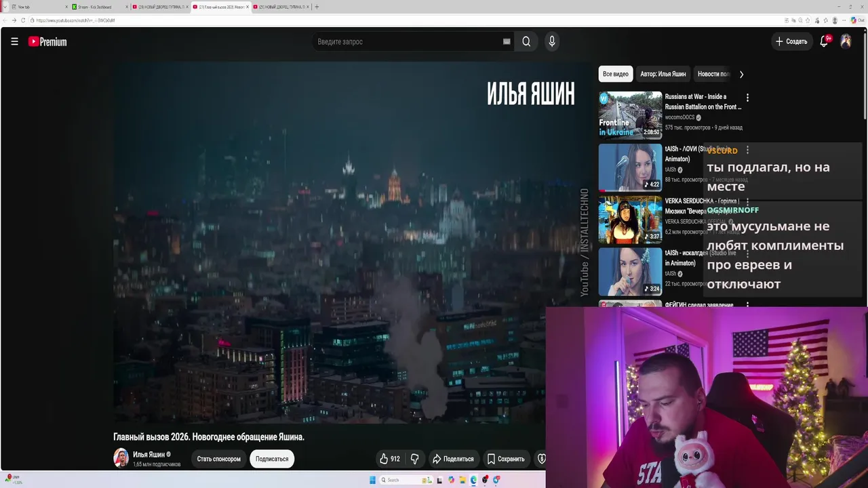The height and width of the screenshot is (488, 868).
Task: Go to YouTube Premium home logo
Action: [47, 41]
